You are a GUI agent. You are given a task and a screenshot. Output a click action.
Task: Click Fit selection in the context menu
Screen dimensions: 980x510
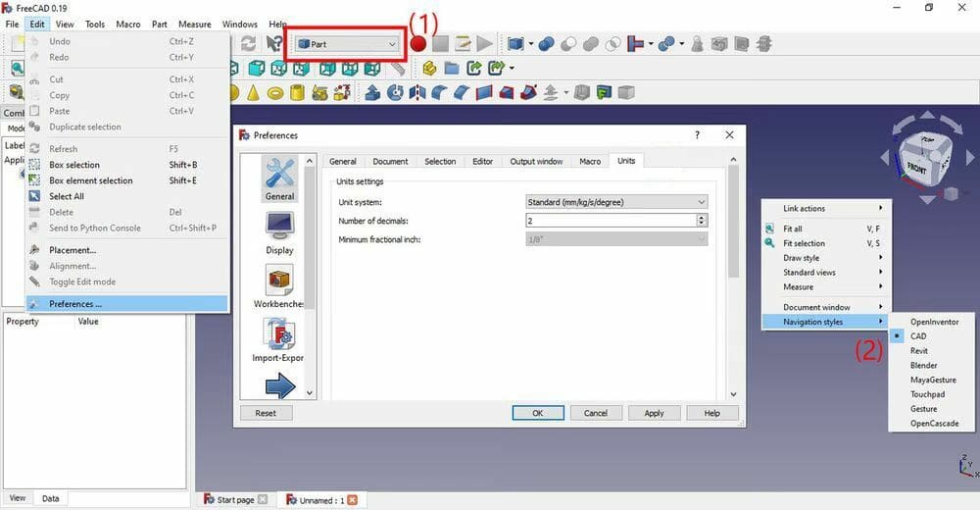(x=826, y=243)
